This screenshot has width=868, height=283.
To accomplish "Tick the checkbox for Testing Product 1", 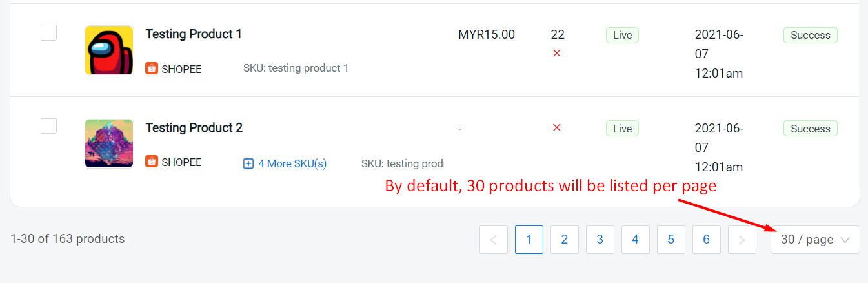I will (x=48, y=32).
